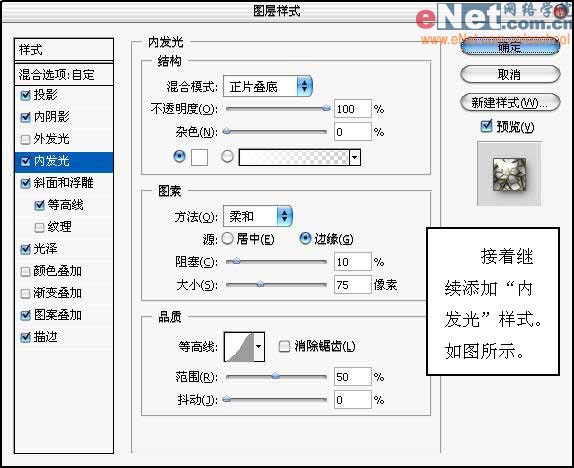Open the gradient picker dropdown arrow
574x468 pixels.
355,157
